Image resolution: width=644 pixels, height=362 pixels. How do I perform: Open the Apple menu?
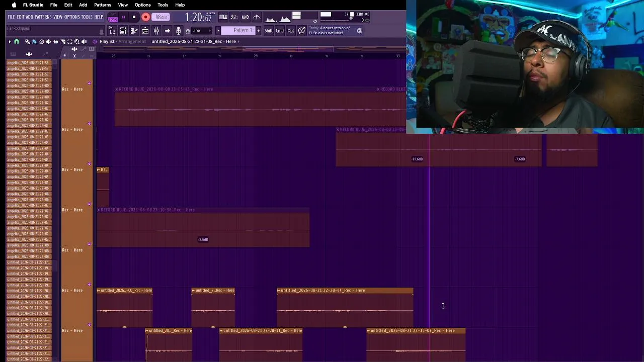[x=14, y=5]
